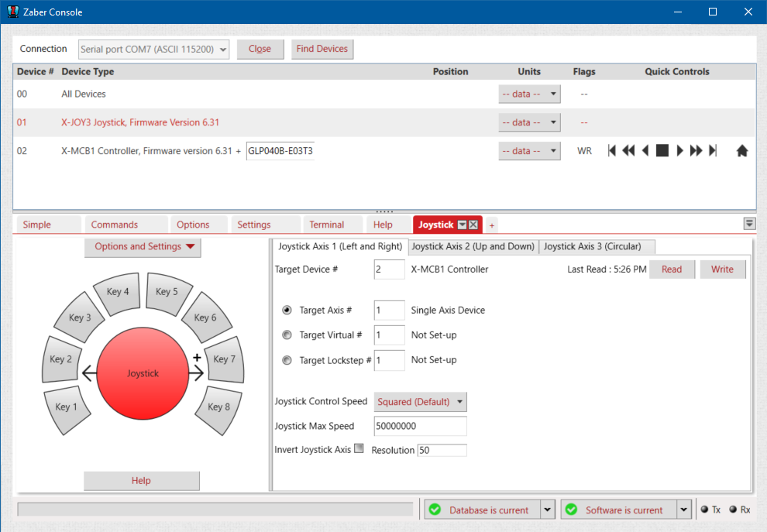This screenshot has height=532, width=767.
Task: Fast move backward for device 02
Action: (x=628, y=150)
